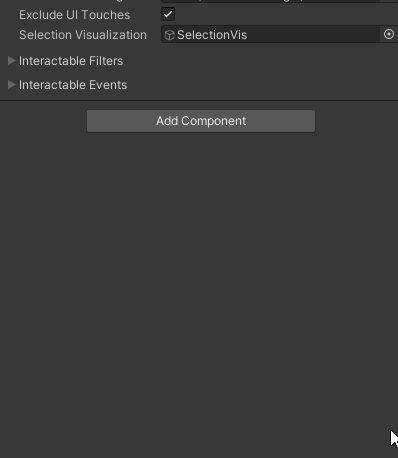Image resolution: width=398 pixels, height=458 pixels.
Task: Click the Selection Visualization property label
Action: (83, 35)
